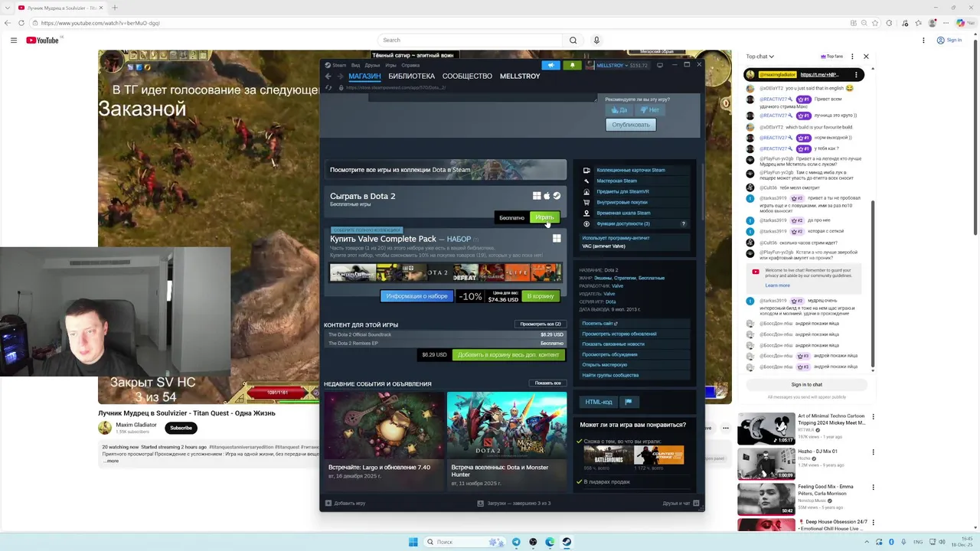980x551 pixels.
Task: Click the Sign in button in YouTube header
Action: (x=949, y=40)
